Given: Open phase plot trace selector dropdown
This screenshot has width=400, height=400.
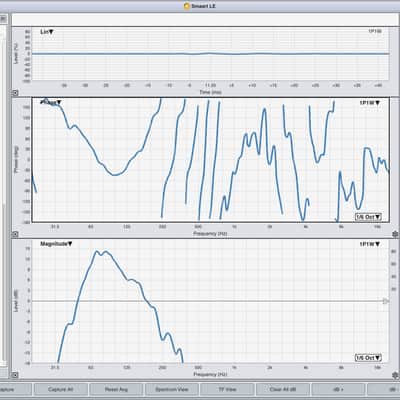Looking at the screenshot, I should [369, 103].
